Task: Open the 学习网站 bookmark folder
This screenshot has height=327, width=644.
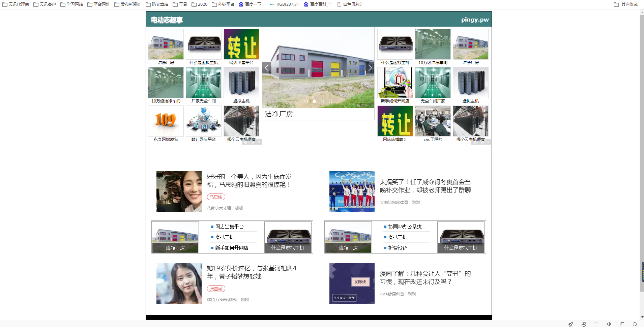Action: [x=71, y=4]
